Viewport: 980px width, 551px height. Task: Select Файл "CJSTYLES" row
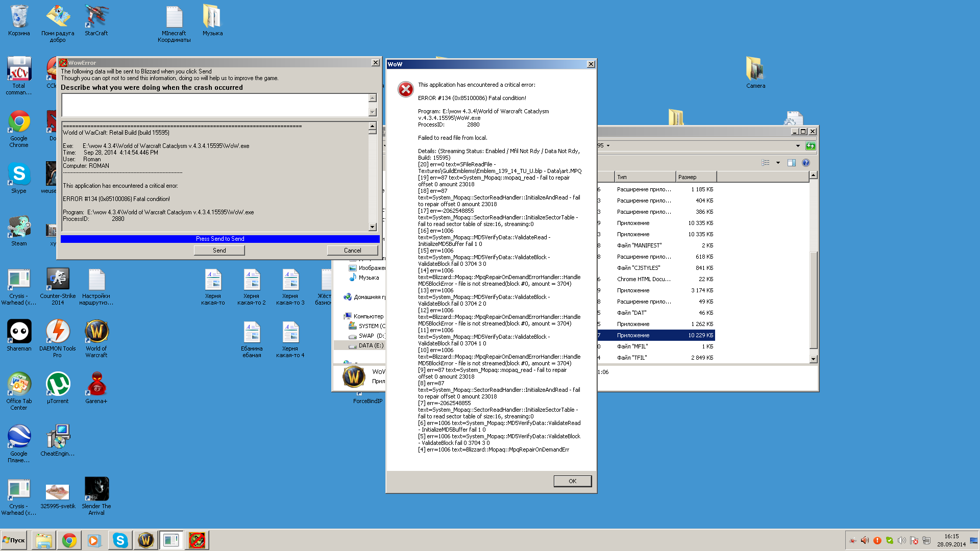tap(656, 268)
